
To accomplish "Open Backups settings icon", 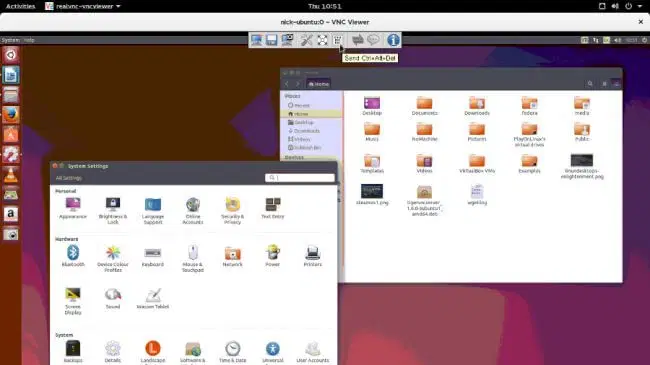I will tap(73, 352).
